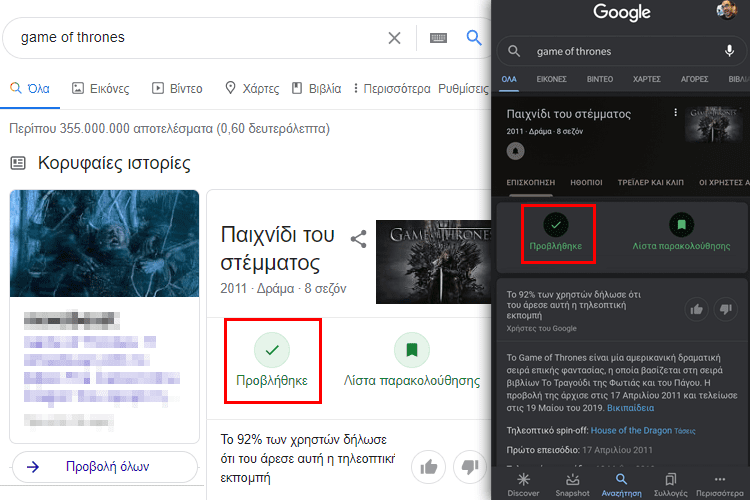Toggle mobile Λίστα παρακολούθησης bookmark button
Screen dimensions: 750x500
pyautogui.click(x=681, y=234)
